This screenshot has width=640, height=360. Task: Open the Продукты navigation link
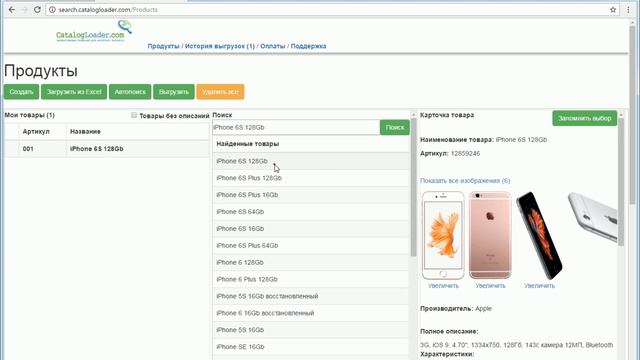pos(163,46)
